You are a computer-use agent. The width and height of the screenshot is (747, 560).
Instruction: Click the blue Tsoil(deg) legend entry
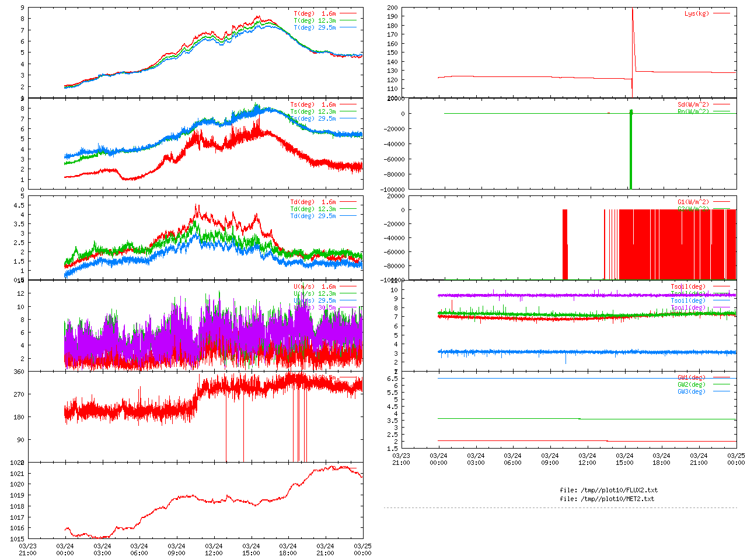689,300
